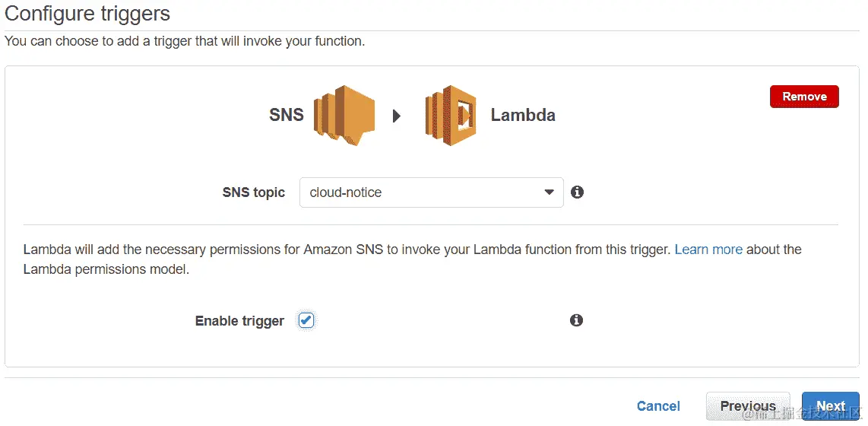
Task: Click the Lambda text beside the icon
Action: [523, 116]
